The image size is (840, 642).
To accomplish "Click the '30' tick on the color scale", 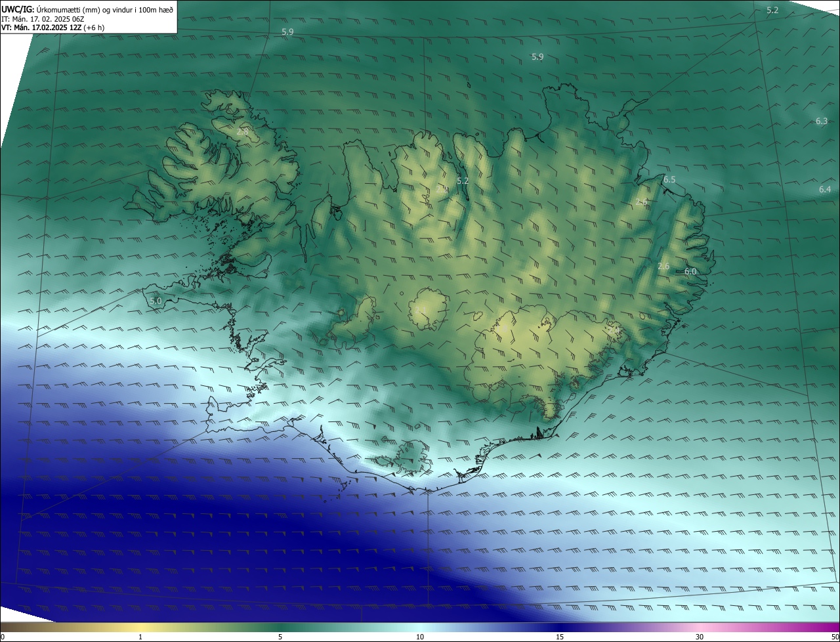I will [x=700, y=637].
